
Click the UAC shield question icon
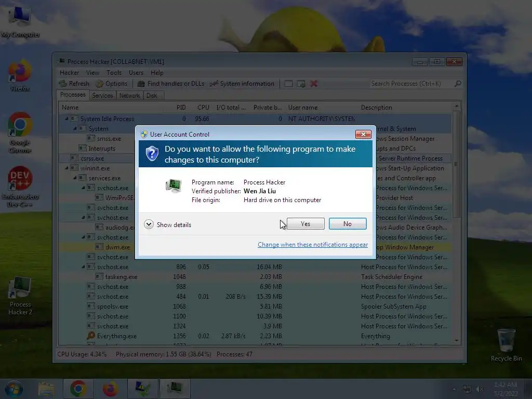click(152, 153)
